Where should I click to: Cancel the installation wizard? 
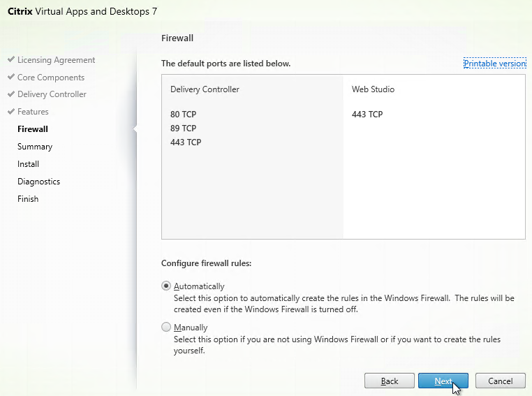[500, 381]
